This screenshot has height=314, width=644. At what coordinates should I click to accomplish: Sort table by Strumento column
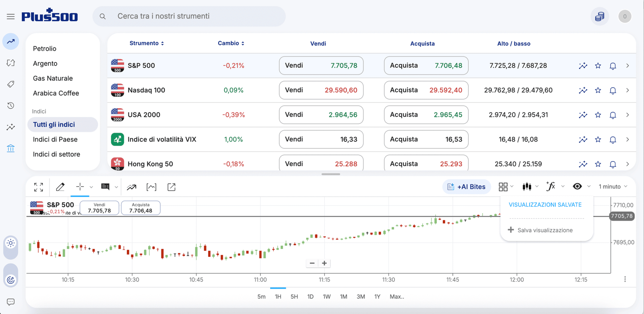(147, 43)
